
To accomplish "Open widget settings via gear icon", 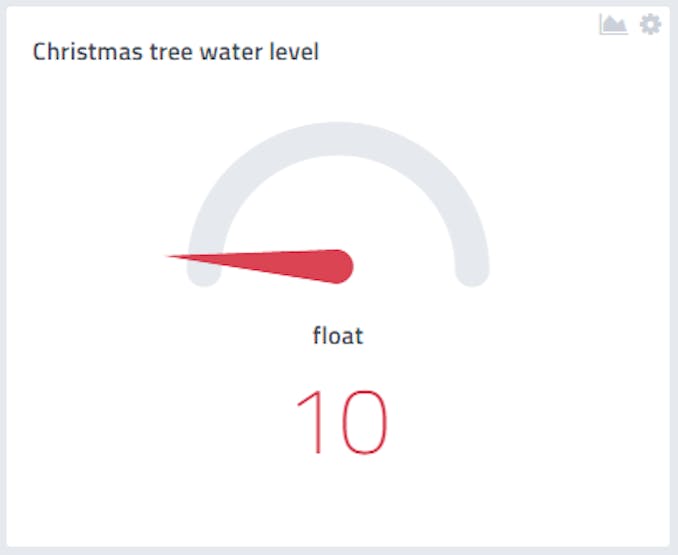I will coord(650,24).
